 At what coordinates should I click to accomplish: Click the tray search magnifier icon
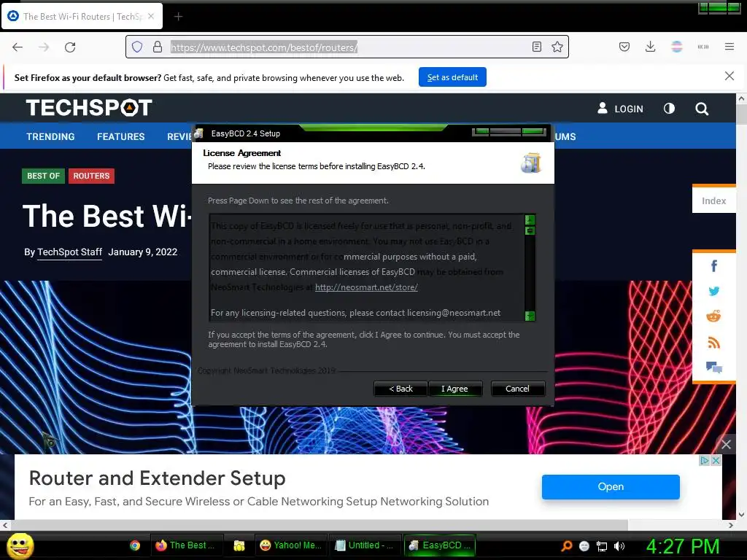point(566,546)
